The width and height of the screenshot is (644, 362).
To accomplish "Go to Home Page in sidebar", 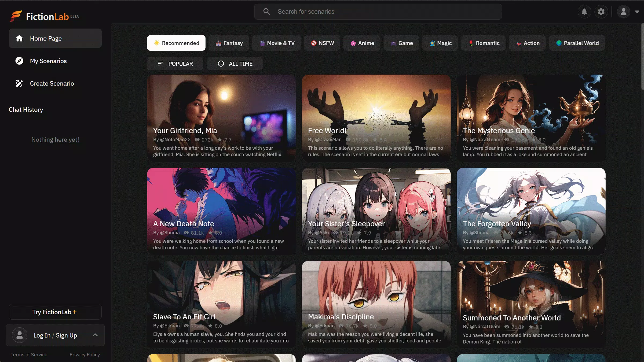I will [55, 38].
